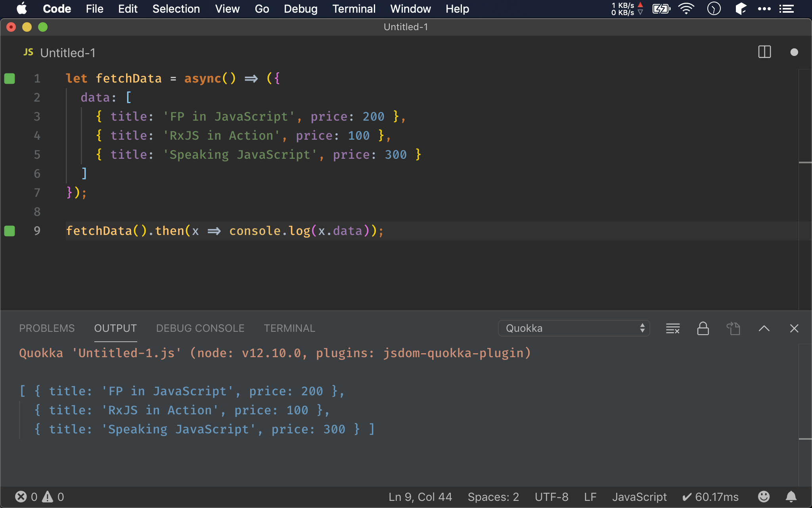The image size is (812, 508).
Task: Click the errors and warnings status indicator
Action: [39, 497]
